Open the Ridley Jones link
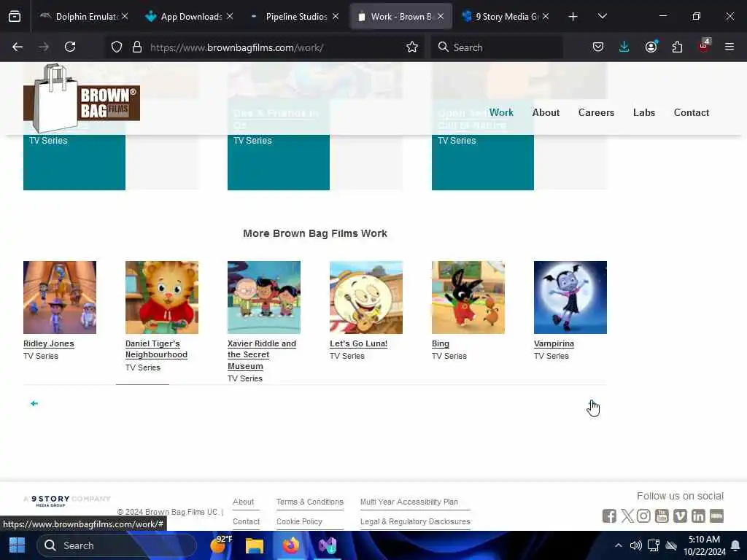747x560 pixels. point(49,343)
